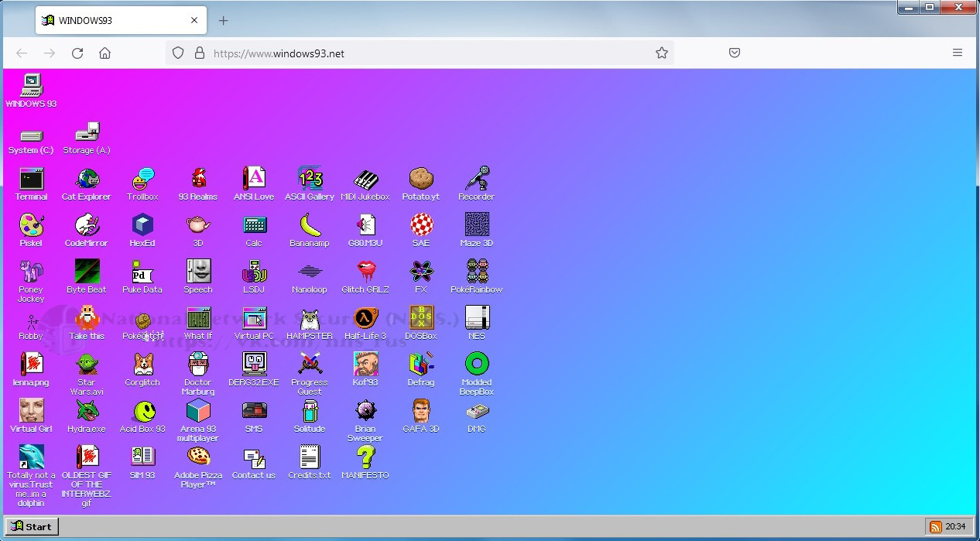Launch Doctor Marburg
980x541 pixels.
point(198,365)
